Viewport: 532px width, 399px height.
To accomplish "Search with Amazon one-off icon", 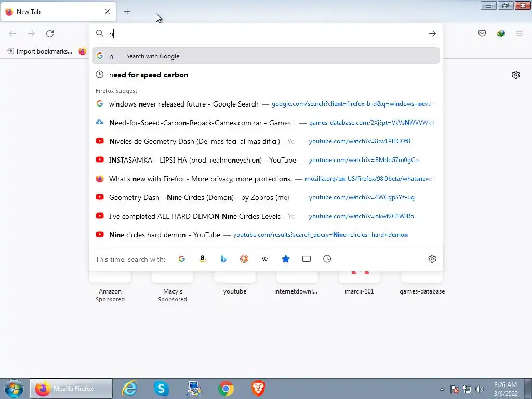I will click(203, 259).
